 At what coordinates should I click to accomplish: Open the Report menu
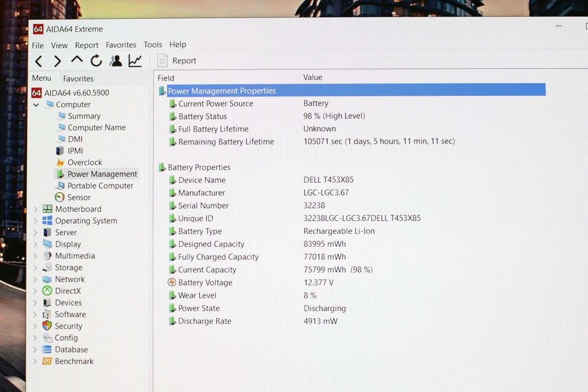[86, 45]
